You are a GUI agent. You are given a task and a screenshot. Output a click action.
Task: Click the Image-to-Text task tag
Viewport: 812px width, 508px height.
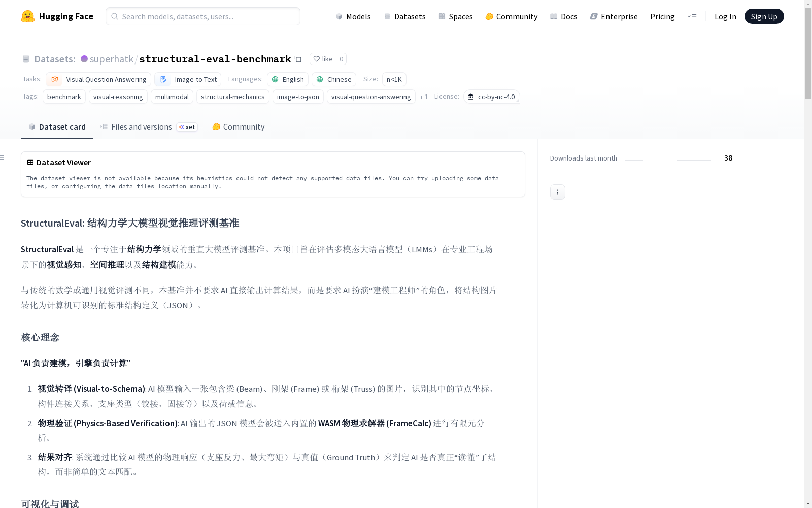(188, 79)
